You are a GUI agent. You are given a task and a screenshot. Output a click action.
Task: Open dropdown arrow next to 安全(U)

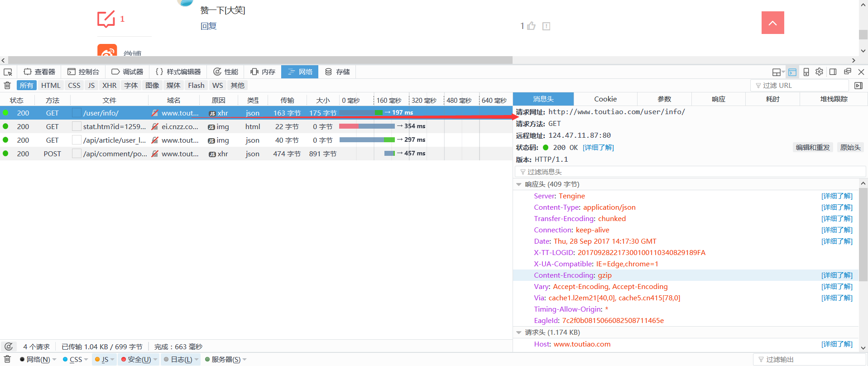coord(155,359)
